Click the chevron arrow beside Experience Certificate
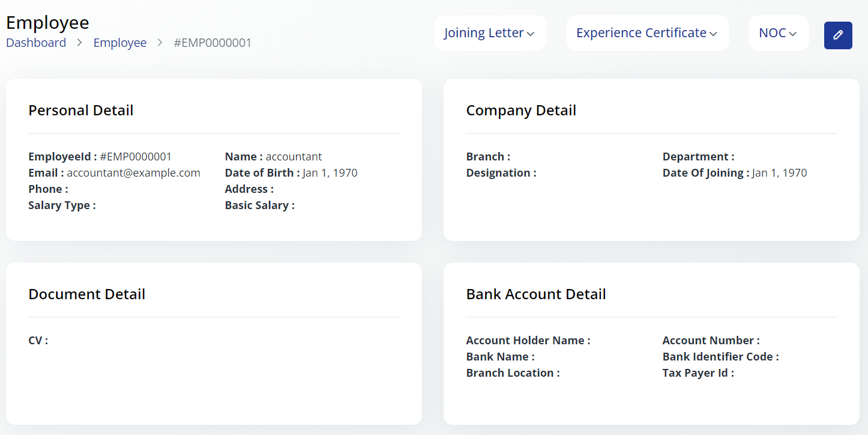 click(x=713, y=34)
